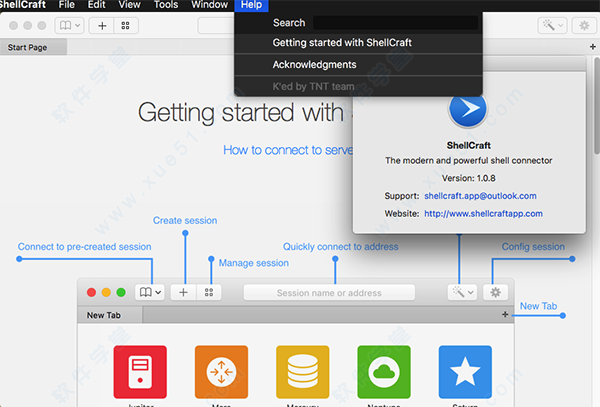This screenshot has height=407, width=600.
Task: Click the New Tab blue label
Action: click(x=538, y=306)
